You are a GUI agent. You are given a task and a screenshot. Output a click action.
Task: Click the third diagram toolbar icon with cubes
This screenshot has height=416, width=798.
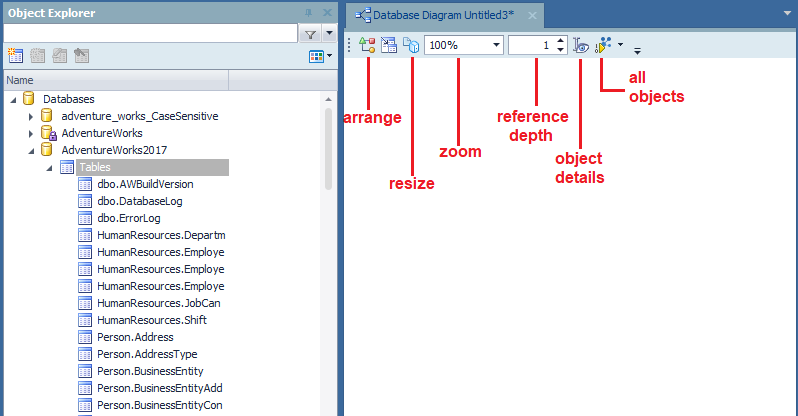[x=410, y=45]
